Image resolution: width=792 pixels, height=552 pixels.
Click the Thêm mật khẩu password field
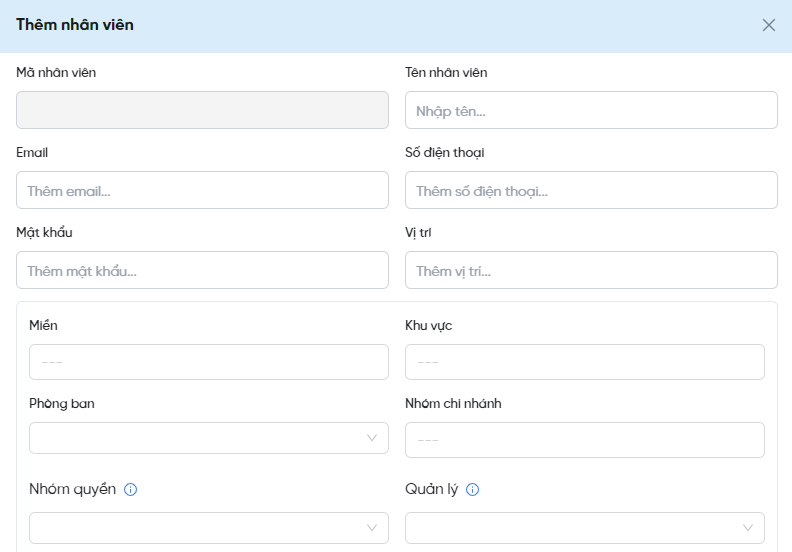pyautogui.click(x=202, y=270)
